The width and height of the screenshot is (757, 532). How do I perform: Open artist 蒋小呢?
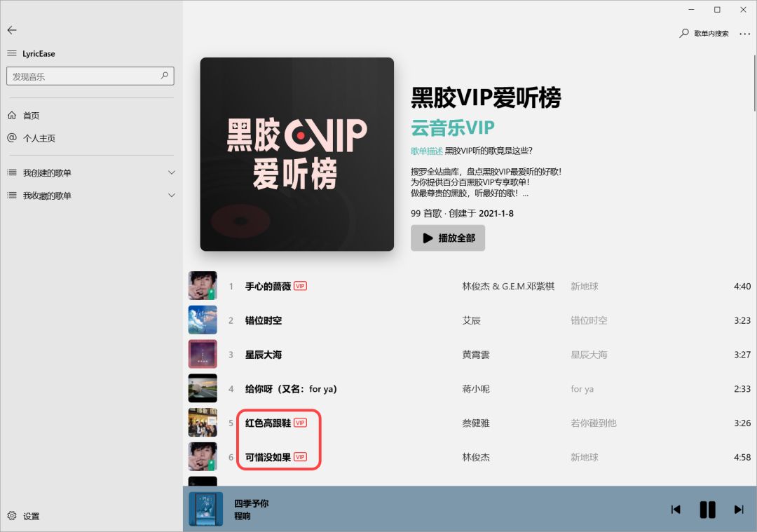coord(476,389)
